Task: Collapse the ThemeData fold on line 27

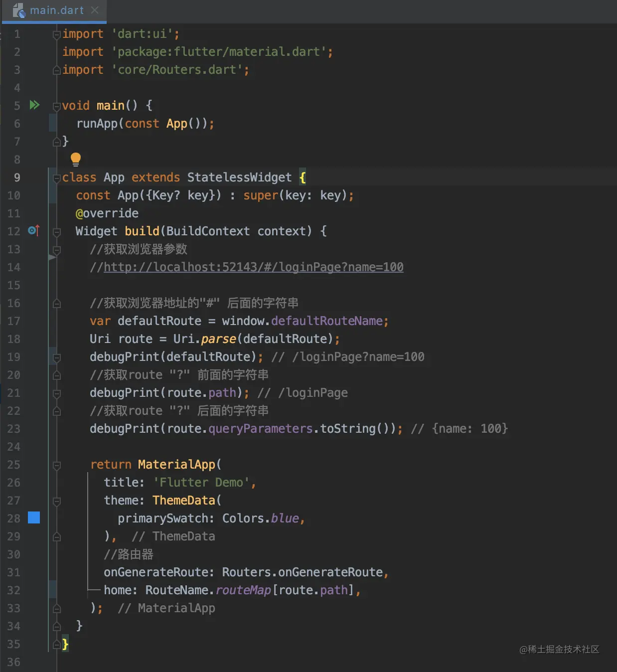Action: point(57,501)
